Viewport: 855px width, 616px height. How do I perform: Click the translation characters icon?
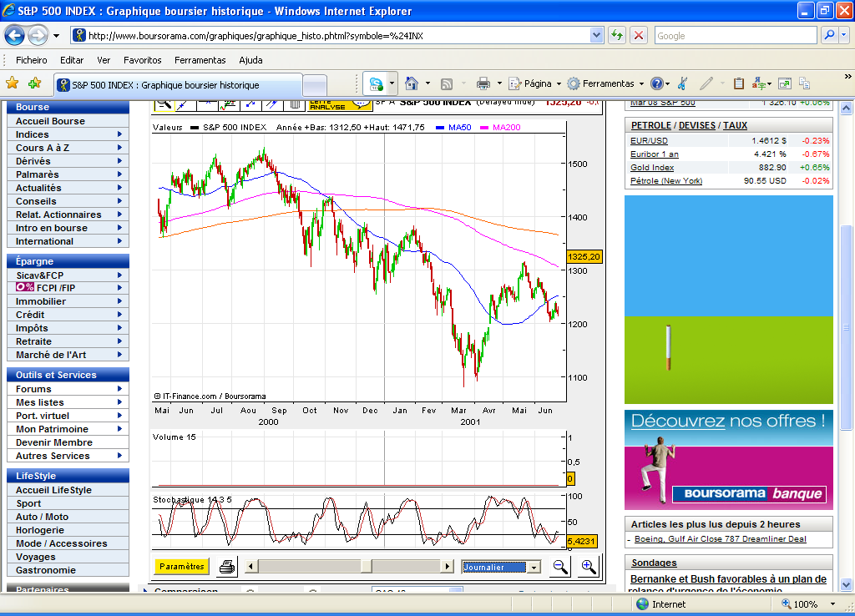click(x=758, y=83)
